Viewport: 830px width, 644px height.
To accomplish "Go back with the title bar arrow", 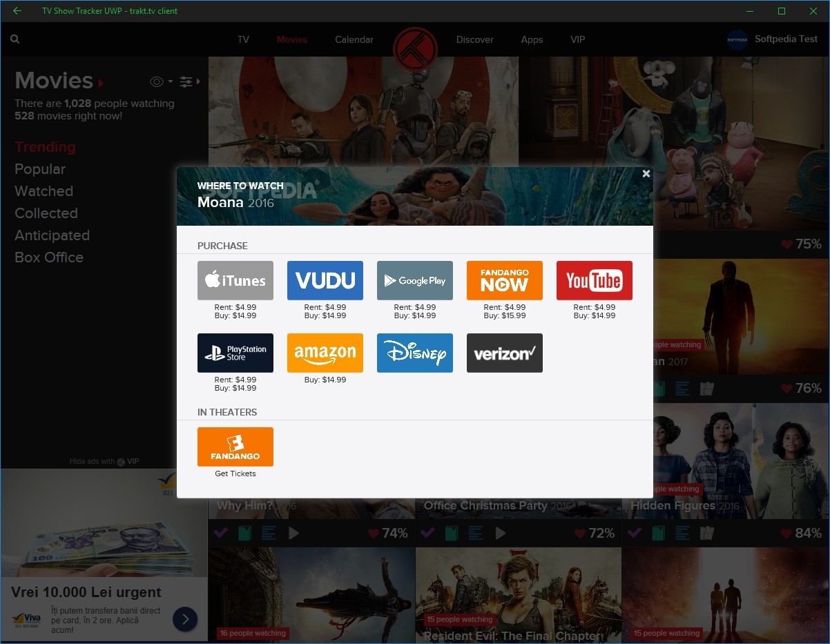I will click(17, 11).
